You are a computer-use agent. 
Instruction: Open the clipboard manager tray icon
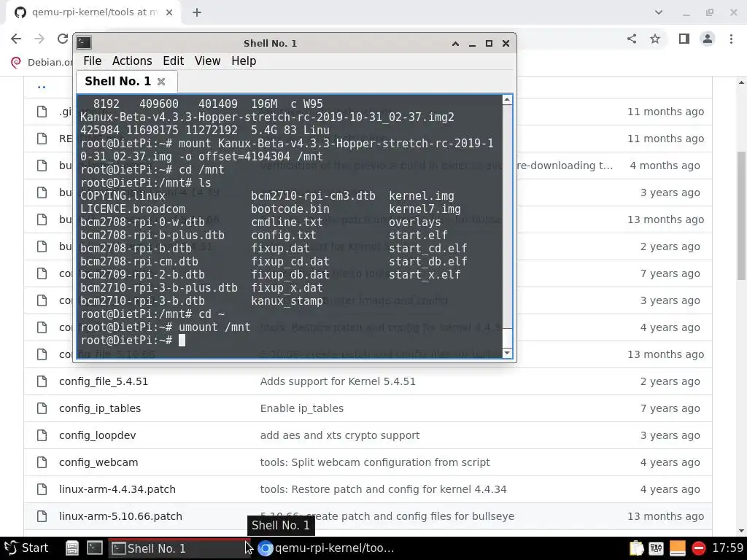pos(636,548)
